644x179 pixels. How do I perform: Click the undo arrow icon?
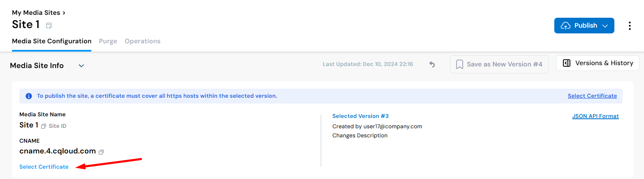[432, 64]
